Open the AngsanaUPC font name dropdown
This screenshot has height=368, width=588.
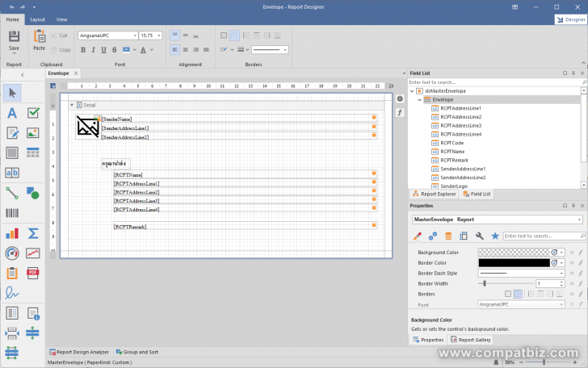(133, 36)
